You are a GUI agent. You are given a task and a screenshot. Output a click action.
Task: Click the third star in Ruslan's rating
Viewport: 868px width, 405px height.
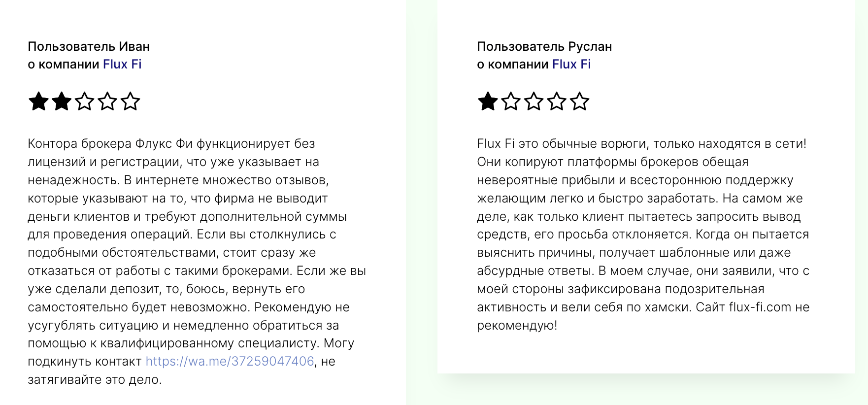[534, 101]
